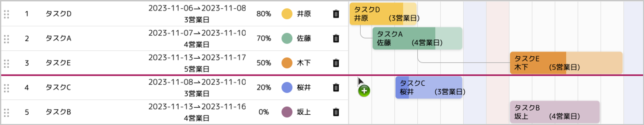Click the drag handle beside タスクA

pos(6,39)
